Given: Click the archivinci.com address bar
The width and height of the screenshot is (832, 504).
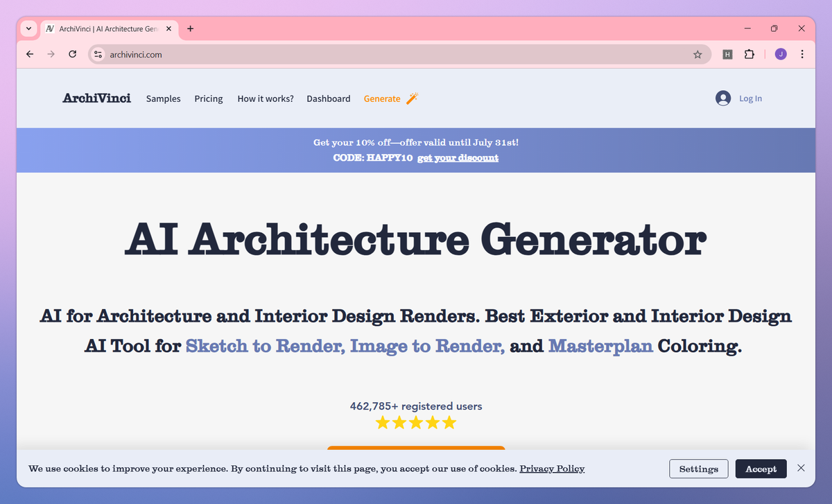Looking at the screenshot, I should coord(399,54).
